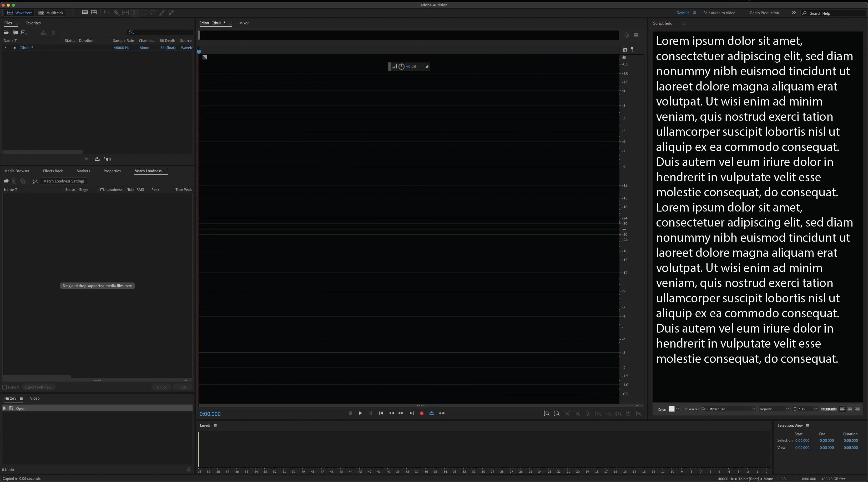Switch to the Multitrack view
Viewport: 868px width, 482px height.
click(51, 13)
